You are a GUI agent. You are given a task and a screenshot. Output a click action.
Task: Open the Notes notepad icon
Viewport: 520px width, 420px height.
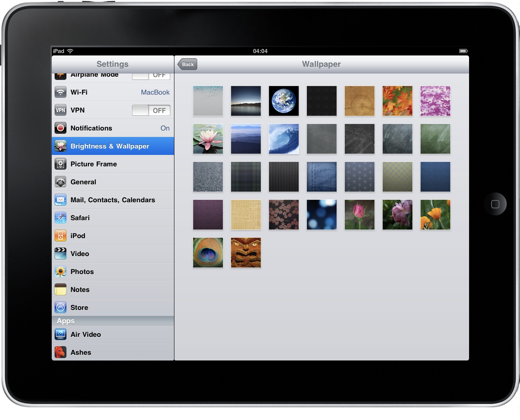point(60,290)
